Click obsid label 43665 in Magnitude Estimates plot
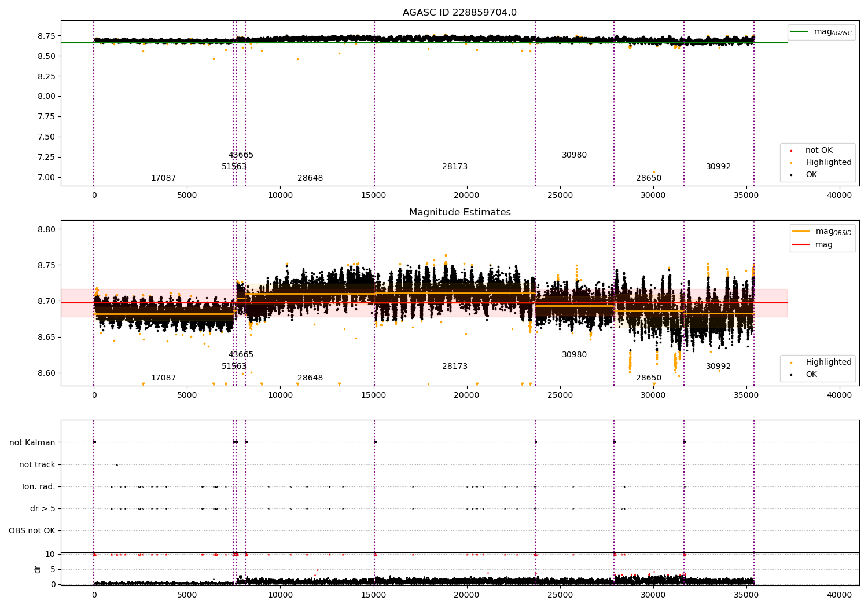The image size is (868, 608). 241,354
